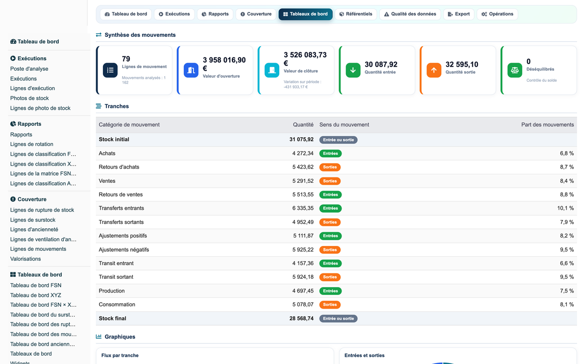Image resolution: width=588 pixels, height=364 pixels.
Task: Open Tableau de bord XYZ link
Action: click(x=36, y=295)
